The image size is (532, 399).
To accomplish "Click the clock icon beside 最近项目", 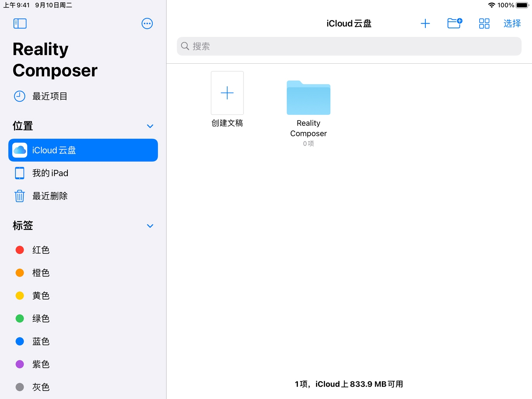I will coord(20,96).
